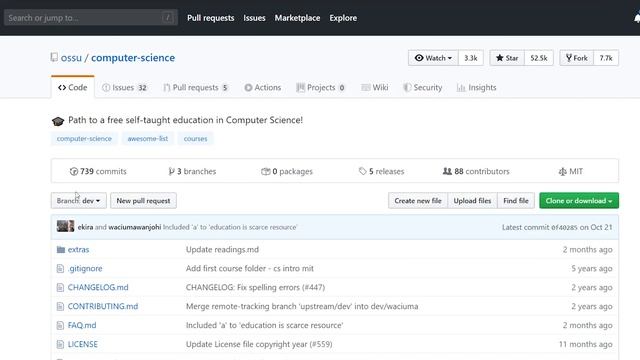Focus the Search or jump to field
Viewport: 640px width, 360px height.
[x=91, y=18]
